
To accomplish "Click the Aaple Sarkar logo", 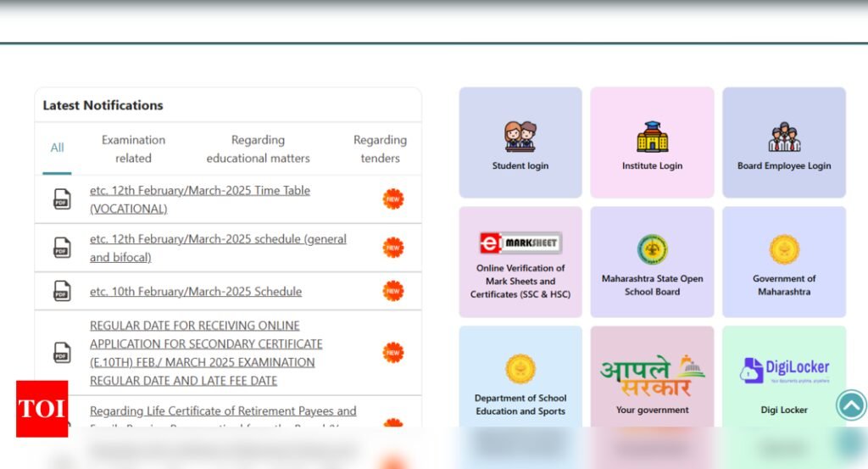I will click(652, 377).
